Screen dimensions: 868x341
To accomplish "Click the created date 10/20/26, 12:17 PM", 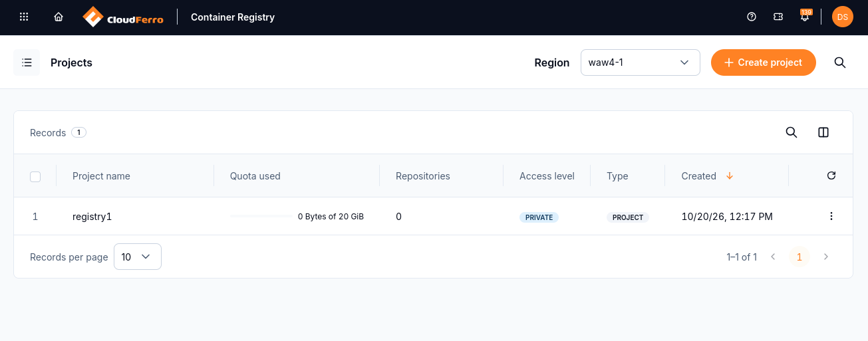I will tap(727, 216).
